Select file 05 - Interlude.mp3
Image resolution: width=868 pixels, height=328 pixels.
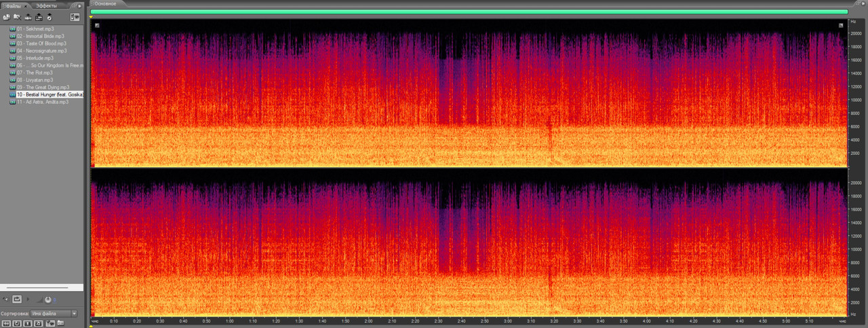(x=37, y=58)
